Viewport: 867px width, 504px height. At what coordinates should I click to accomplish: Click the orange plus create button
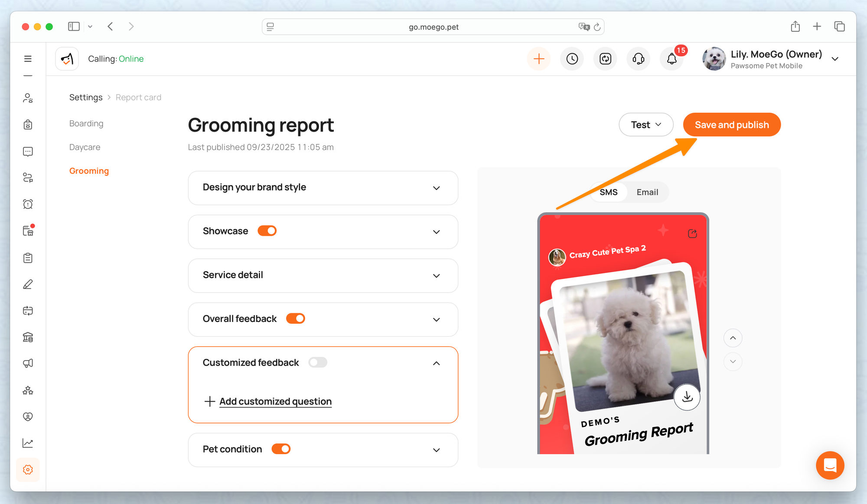tap(539, 59)
